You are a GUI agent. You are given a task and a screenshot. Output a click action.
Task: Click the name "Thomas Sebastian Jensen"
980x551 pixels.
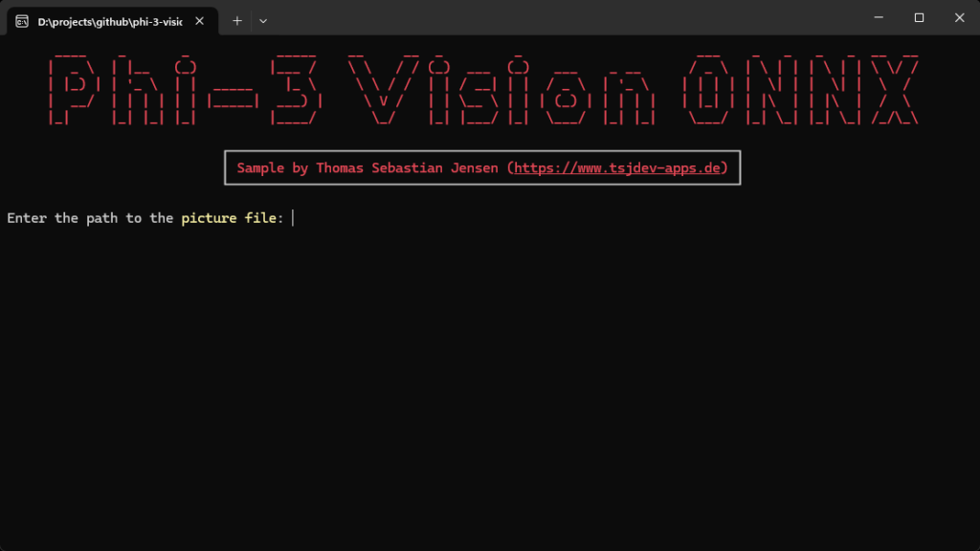point(407,168)
